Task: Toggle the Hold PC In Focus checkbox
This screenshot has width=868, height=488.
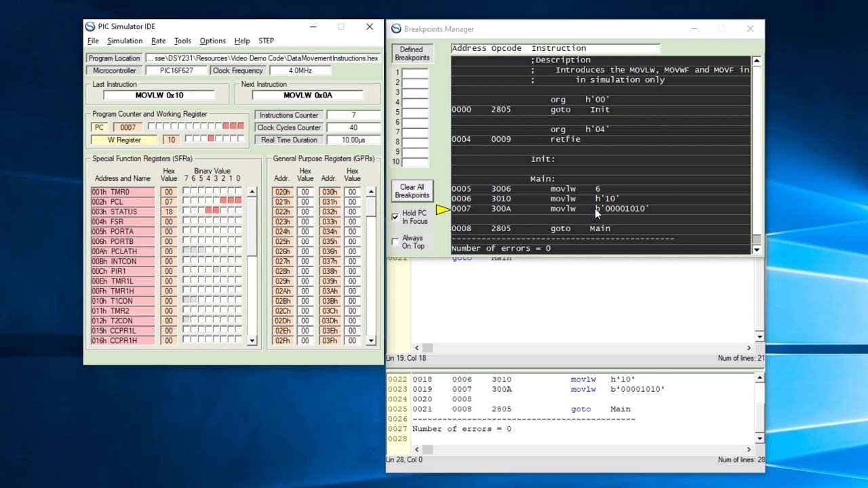Action: (x=395, y=217)
